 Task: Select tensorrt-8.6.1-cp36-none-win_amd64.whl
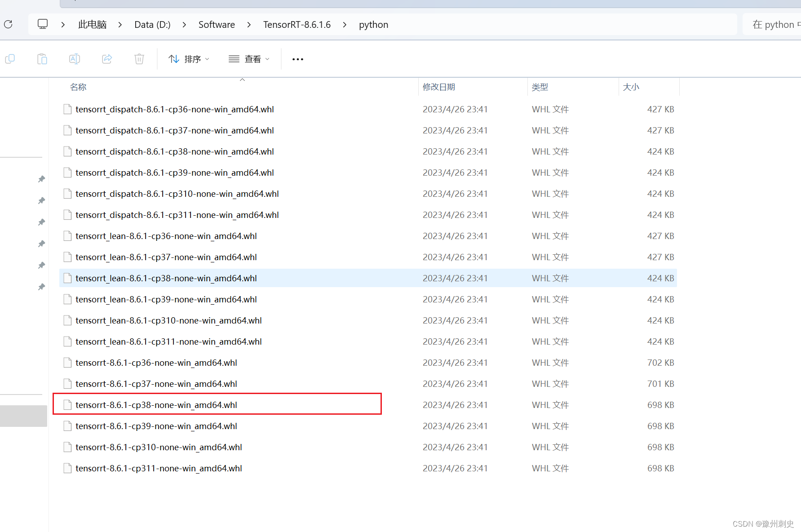(x=368, y=363)
